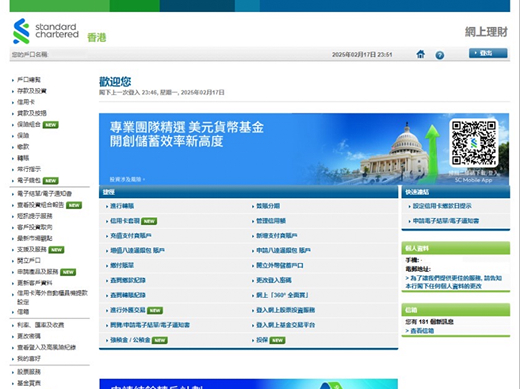Open 利率、匯率及收費 in the sidebar
520x389 pixels.
[x=40, y=325]
